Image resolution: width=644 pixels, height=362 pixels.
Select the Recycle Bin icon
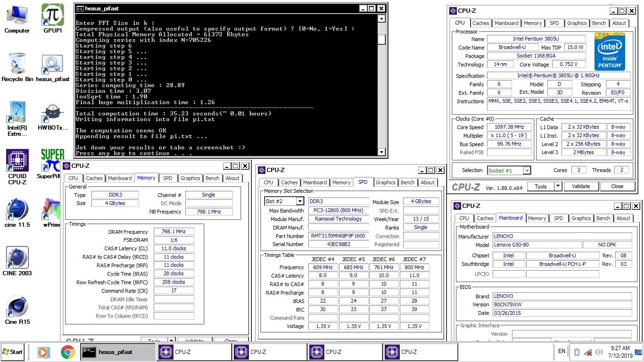pos(17,67)
